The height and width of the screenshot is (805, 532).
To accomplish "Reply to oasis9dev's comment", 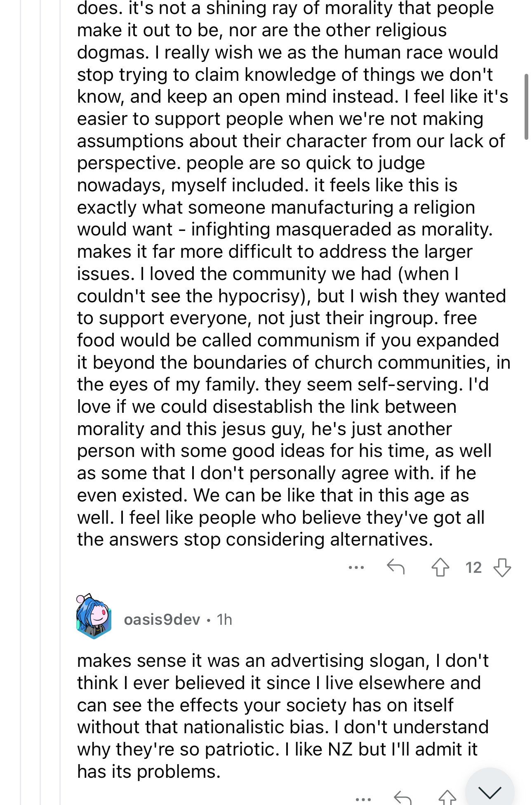I will point(403,798).
